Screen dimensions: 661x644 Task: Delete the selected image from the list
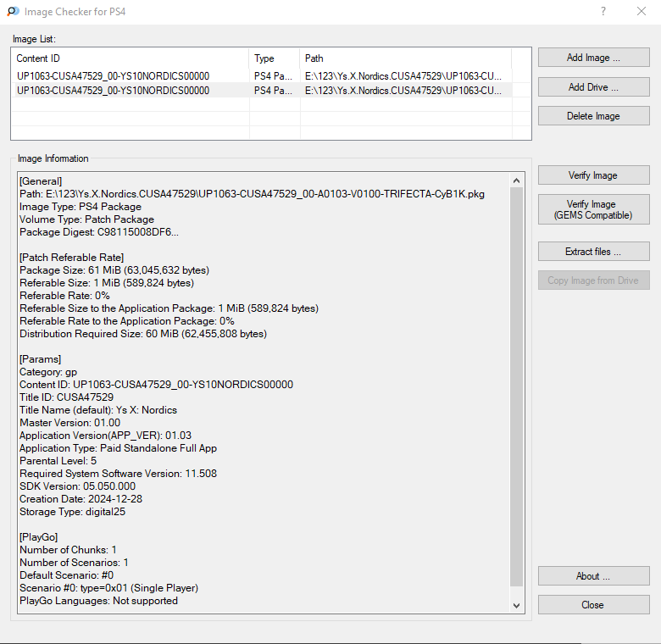[593, 116]
